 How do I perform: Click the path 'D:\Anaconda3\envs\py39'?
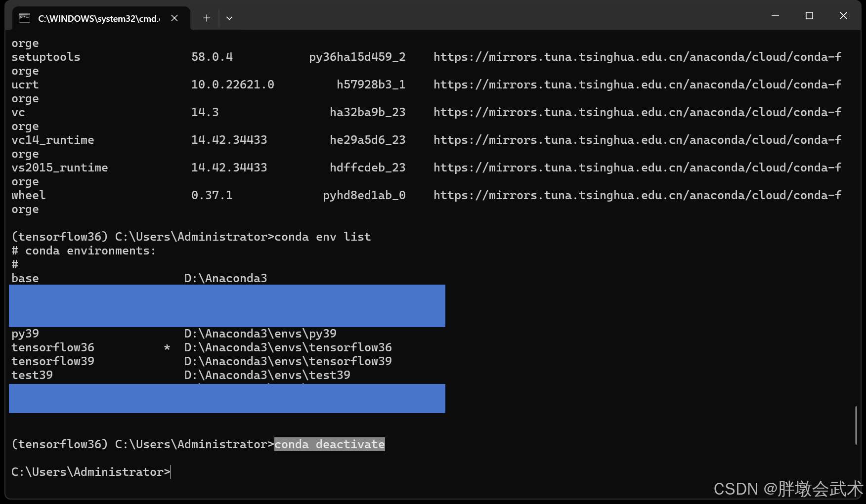pyautogui.click(x=260, y=334)
